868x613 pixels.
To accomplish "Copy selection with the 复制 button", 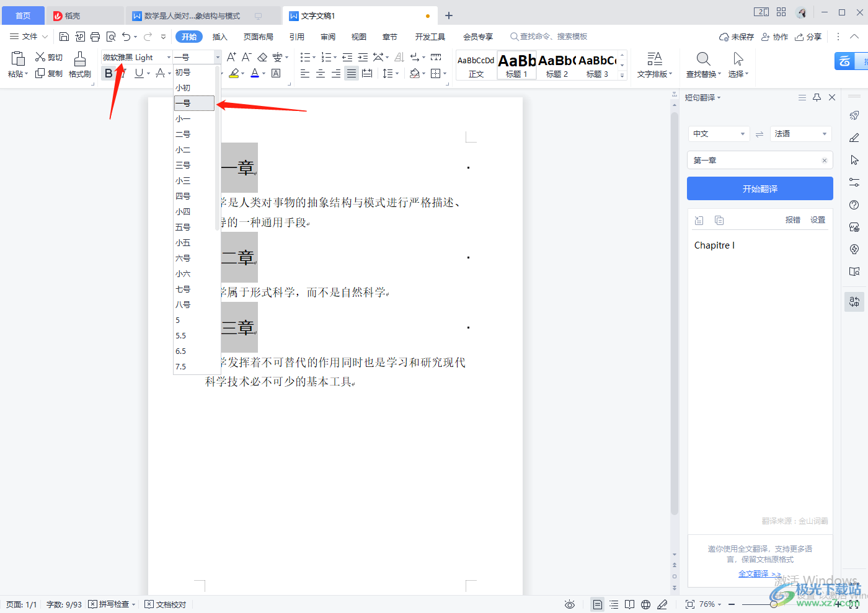I will point(49,73).
